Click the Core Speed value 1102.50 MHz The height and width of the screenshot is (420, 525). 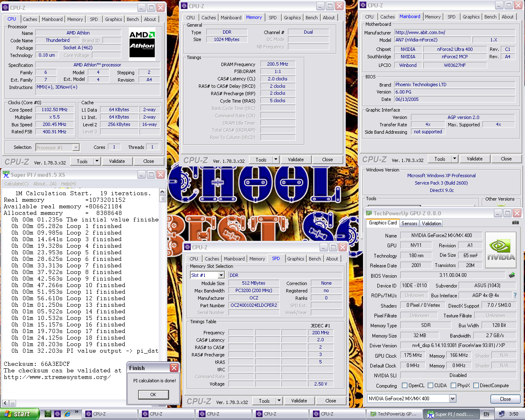pyautogui.click(x=55, y=110)
